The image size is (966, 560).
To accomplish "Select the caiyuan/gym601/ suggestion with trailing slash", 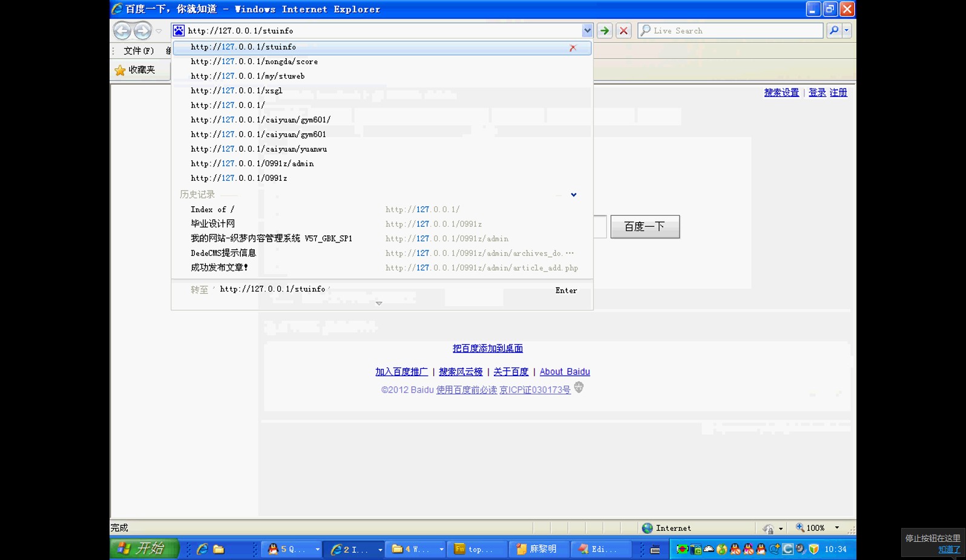I will click(x=382, y=120).
